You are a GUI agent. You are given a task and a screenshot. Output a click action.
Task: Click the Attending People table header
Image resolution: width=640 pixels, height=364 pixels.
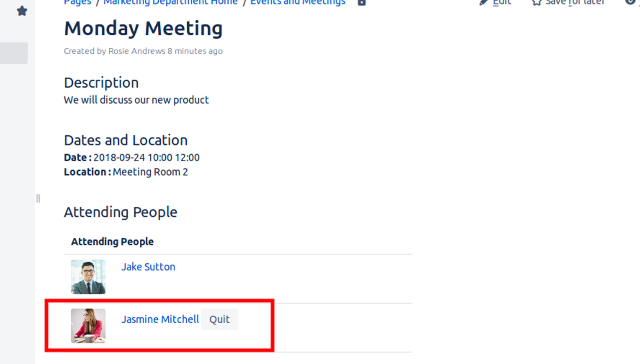[x=112, y=242]
